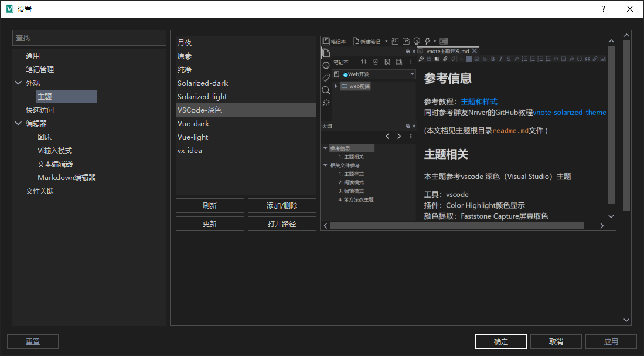Click the preview's horizontal scroll right arrow

(602, 226)
